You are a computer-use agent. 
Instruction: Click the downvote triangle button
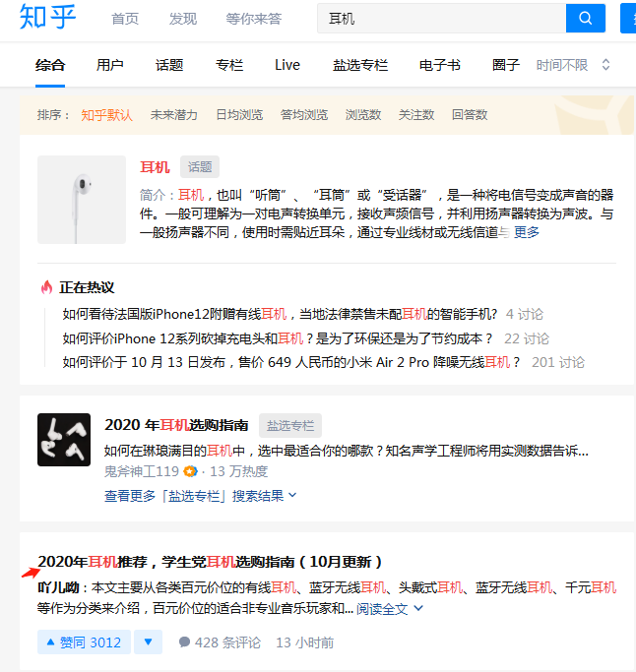pos(148,642)
